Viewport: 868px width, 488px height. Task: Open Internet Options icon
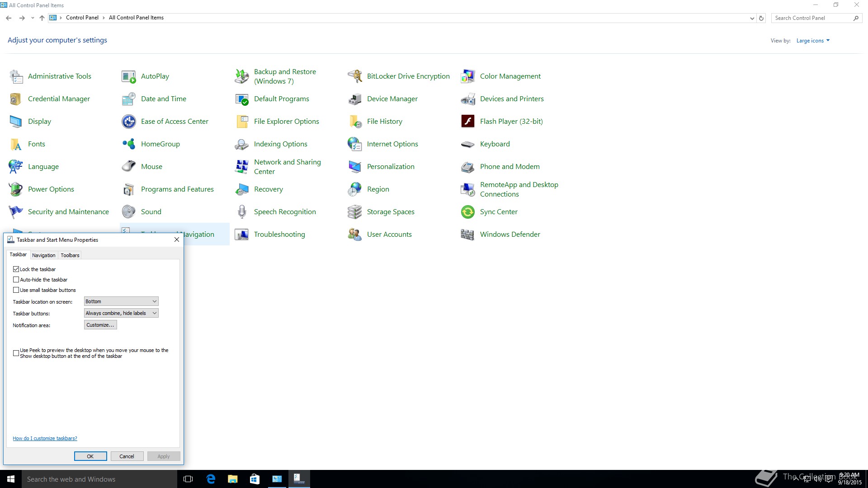[355, 144]
